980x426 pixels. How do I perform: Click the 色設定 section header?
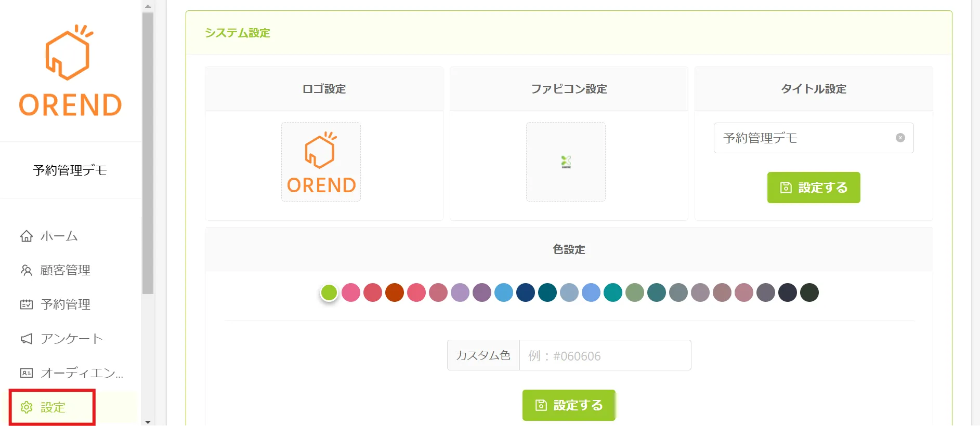[569, 249]
